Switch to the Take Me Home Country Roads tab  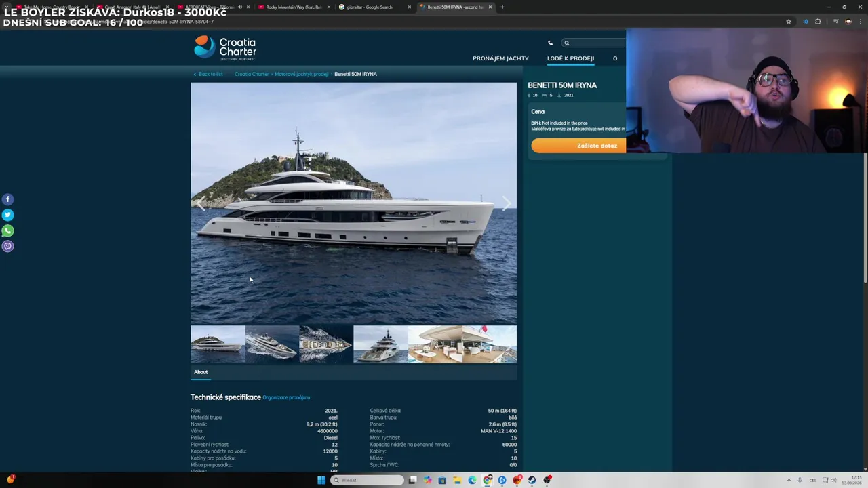coord(52,7)
